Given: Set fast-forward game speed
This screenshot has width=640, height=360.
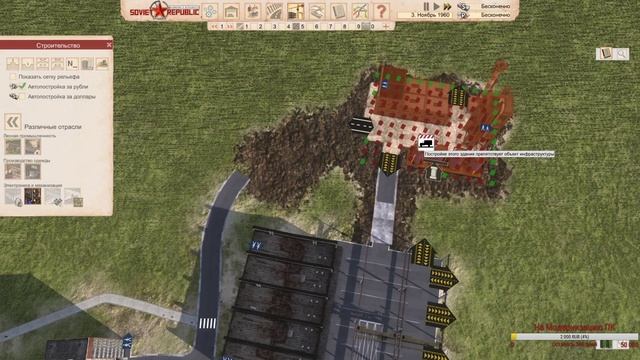Looking at the screenshot, I should (448, 6).
